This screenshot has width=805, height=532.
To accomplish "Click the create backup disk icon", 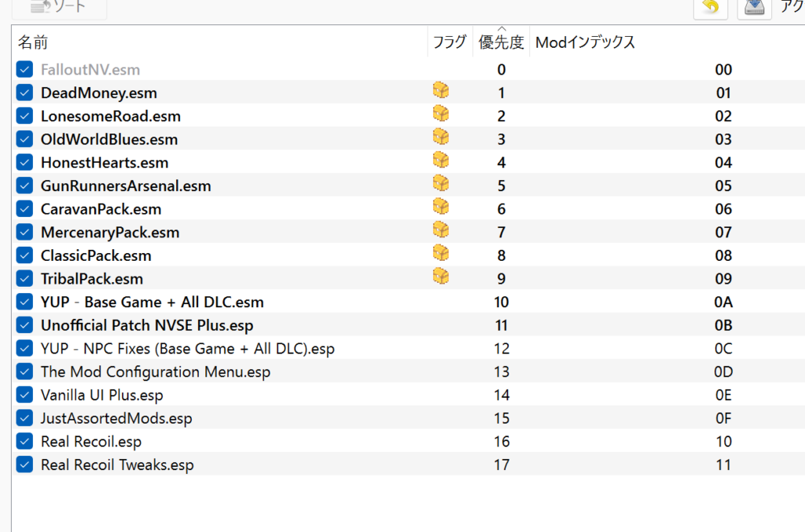I will [755, 8].
